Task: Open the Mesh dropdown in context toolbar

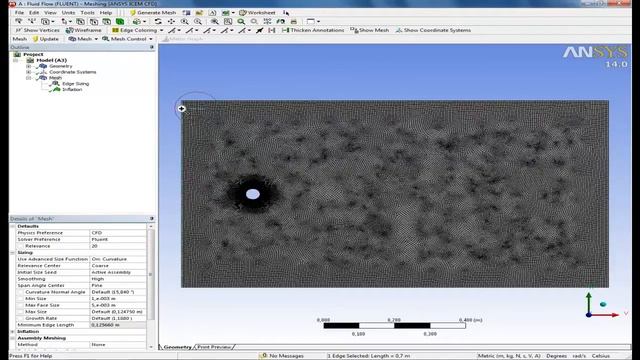Action: point(83,39)
